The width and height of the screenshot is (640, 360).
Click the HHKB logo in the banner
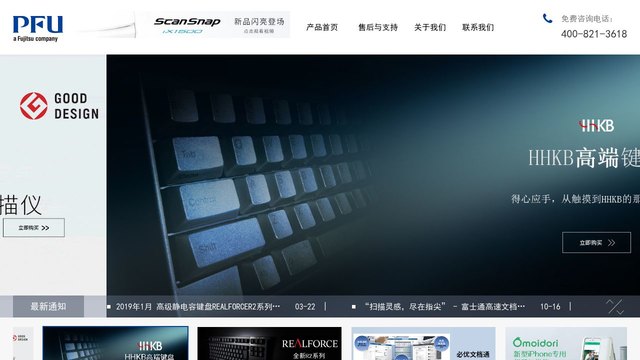click(596, 126)
